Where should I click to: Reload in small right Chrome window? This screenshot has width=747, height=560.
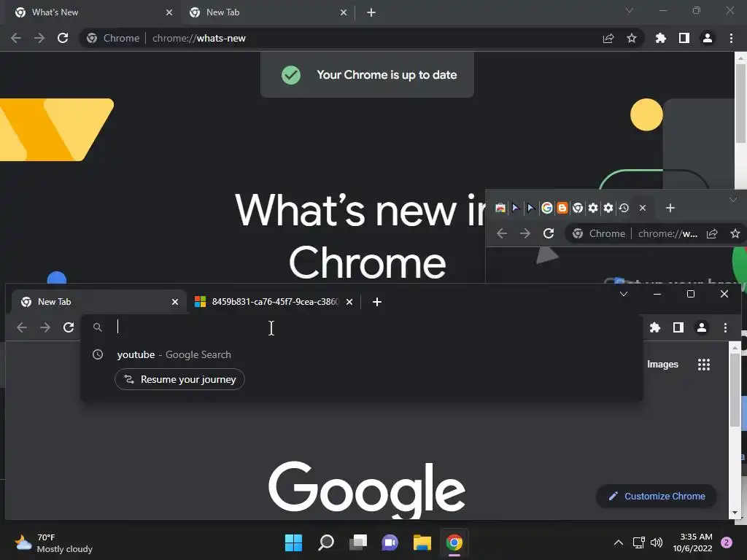[549, 233]
